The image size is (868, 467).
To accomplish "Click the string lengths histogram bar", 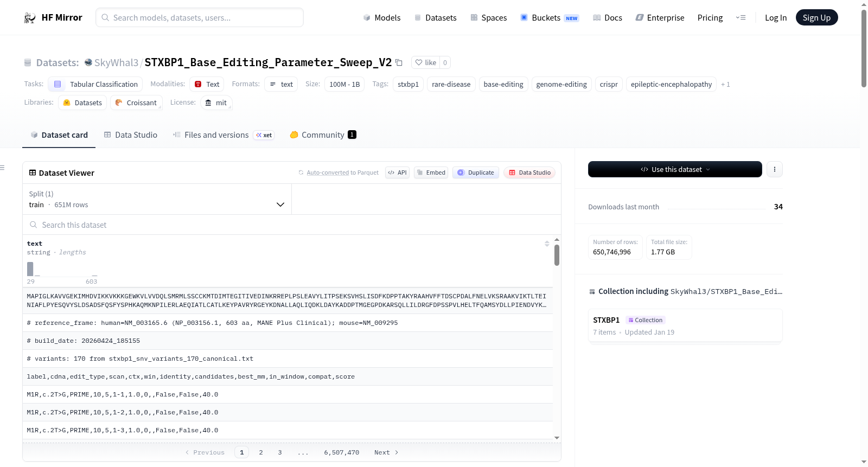I will click(x=30, y=269).
